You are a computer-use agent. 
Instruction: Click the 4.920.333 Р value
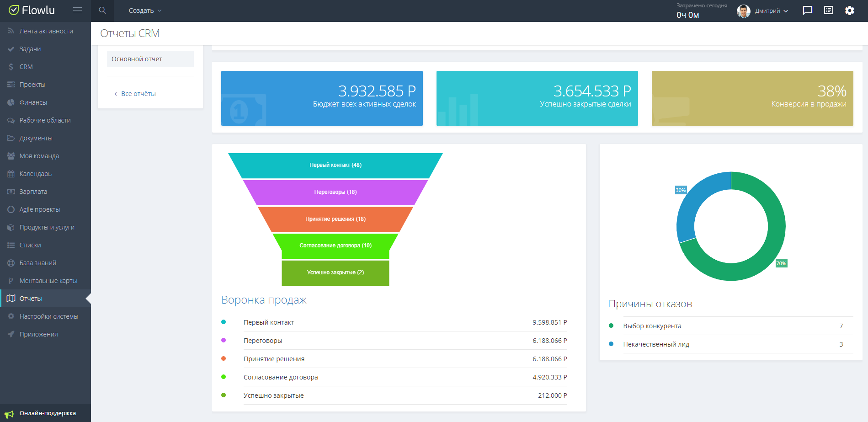tap(549, 377)
